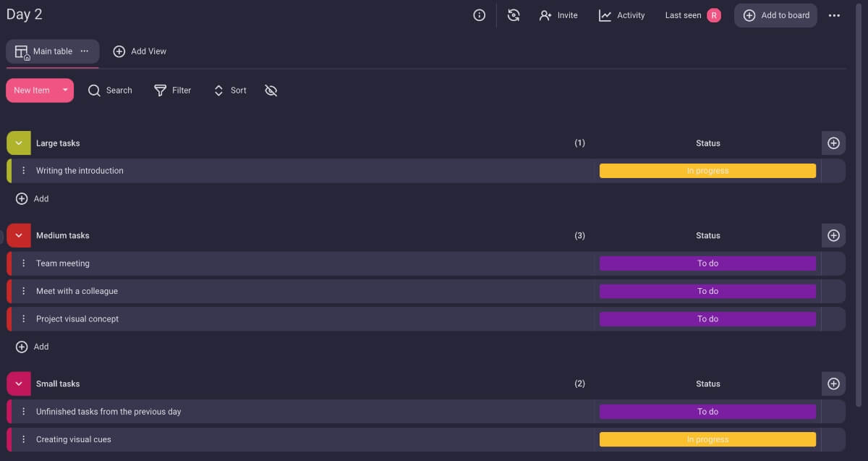Open the automations refresh icon
Screen dimensions: 868x461
coord(514,15)
